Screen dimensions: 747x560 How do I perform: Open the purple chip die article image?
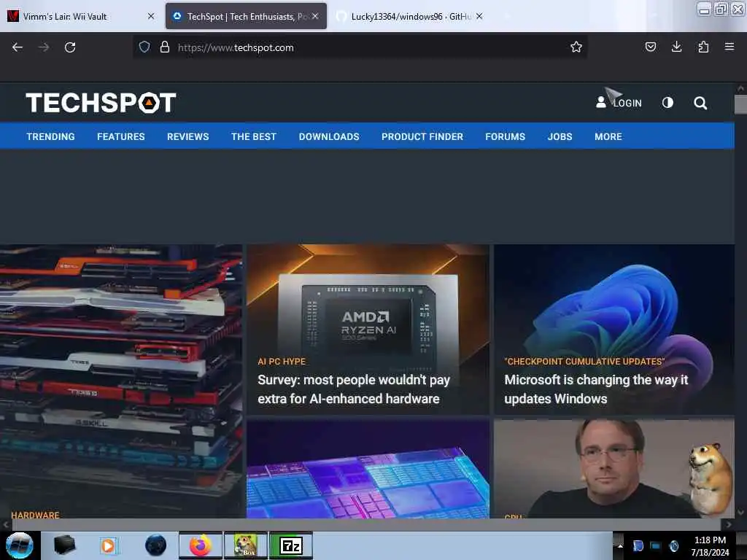point(368,469)
